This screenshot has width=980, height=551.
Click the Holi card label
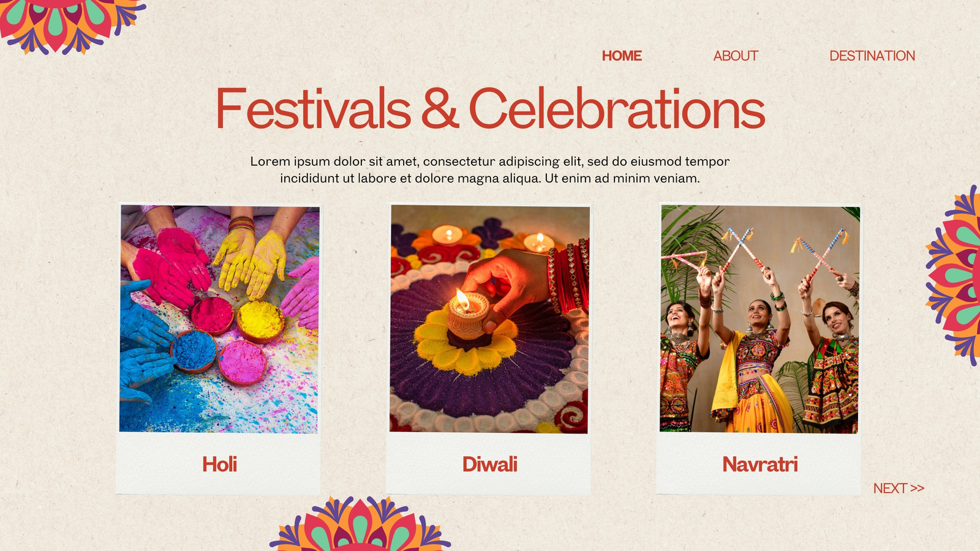[x=219, y=464]
